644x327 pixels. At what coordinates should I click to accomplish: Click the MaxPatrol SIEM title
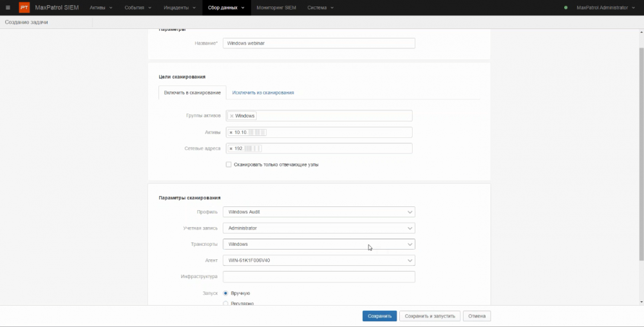[x=57, y=7]
